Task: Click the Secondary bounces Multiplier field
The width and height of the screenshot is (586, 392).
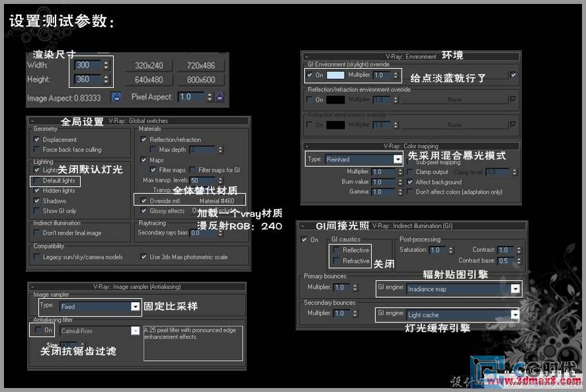Action: pyautogui.click(x=343, y=313)
